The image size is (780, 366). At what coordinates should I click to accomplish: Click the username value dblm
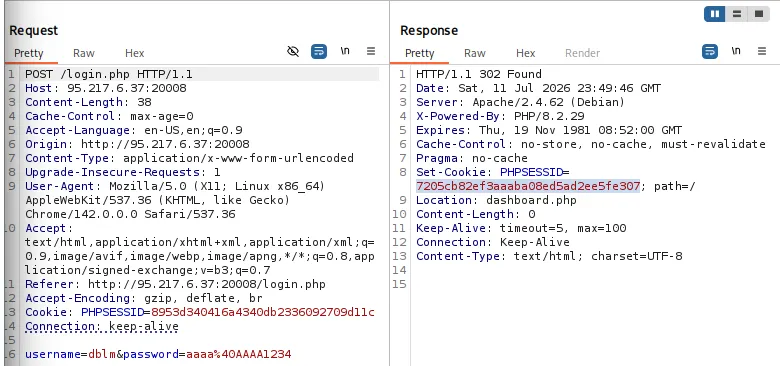(x=102, y=354)
